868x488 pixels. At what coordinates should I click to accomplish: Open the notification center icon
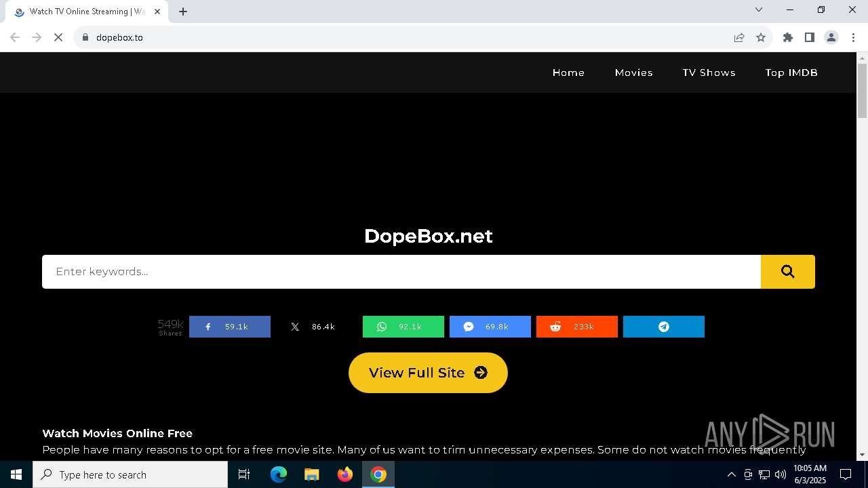(846, 474)
